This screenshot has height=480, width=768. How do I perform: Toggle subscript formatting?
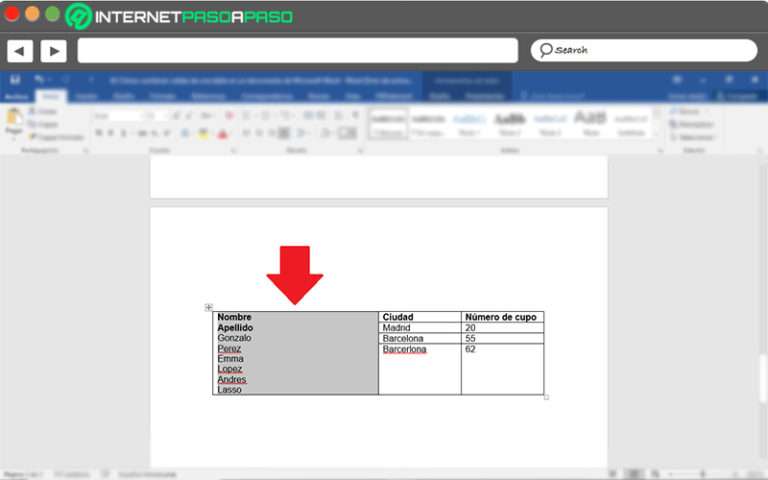tap(155, 133)
